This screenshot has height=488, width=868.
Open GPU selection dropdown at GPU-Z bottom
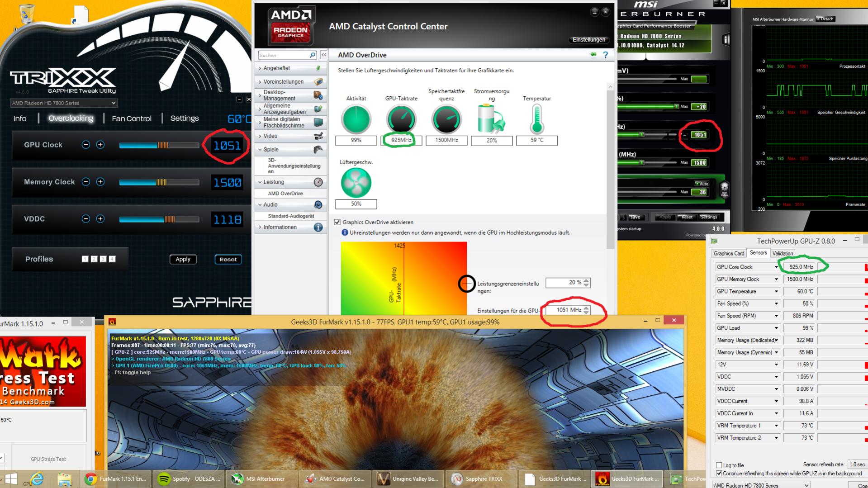(761, 485)
